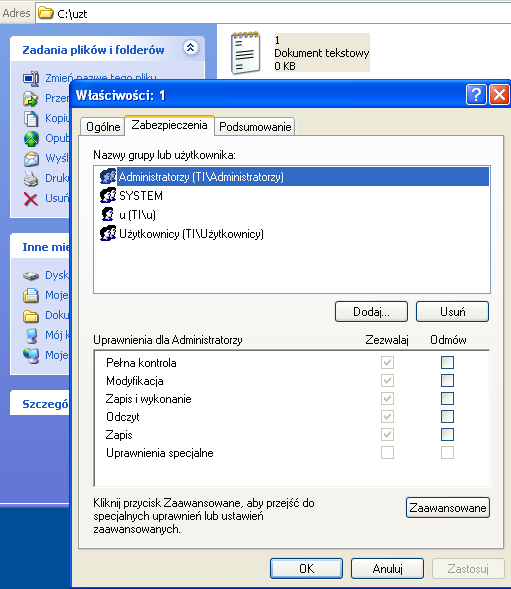Click the network places icon in sidebar
Viewport: 511px width, 589px height.
(31, 355)
